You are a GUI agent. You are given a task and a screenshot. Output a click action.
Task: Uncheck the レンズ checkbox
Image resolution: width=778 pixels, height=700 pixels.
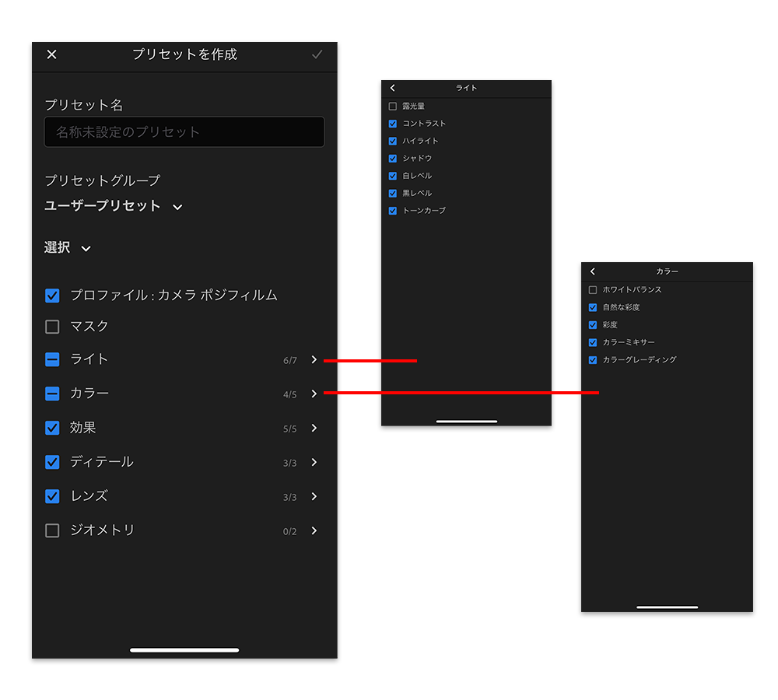52,496
